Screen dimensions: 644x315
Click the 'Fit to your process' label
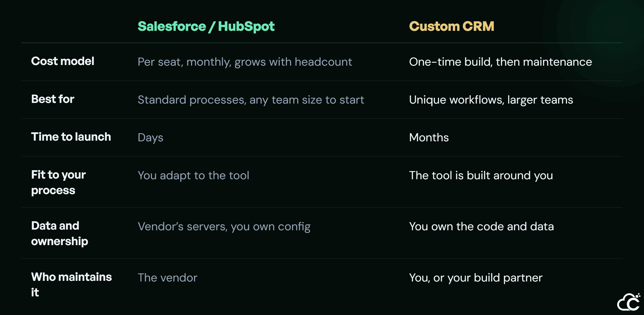(x=58, y=183)
